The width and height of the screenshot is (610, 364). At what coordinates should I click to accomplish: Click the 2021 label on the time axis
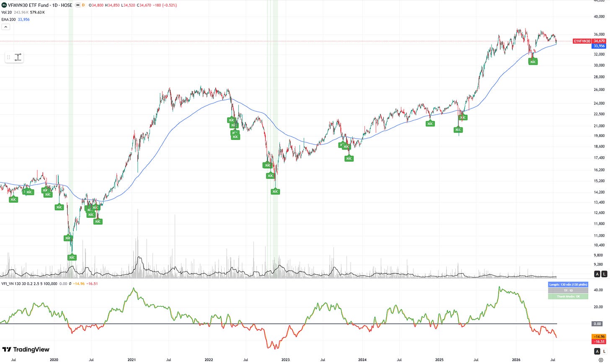[x=132, y=360]
